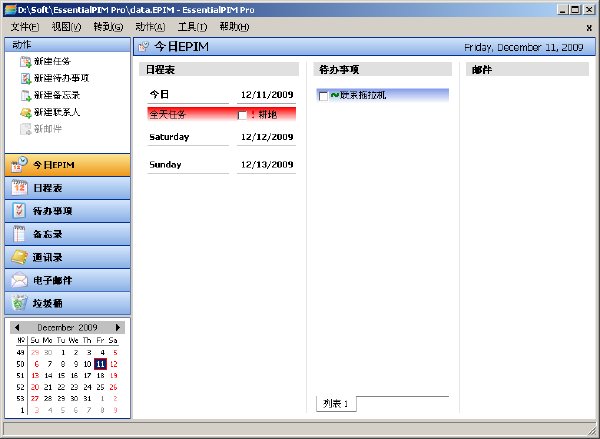Viewport: 600px width, 439px height.
Task: Click the 待办事项 section header
Action: point(383,70)
